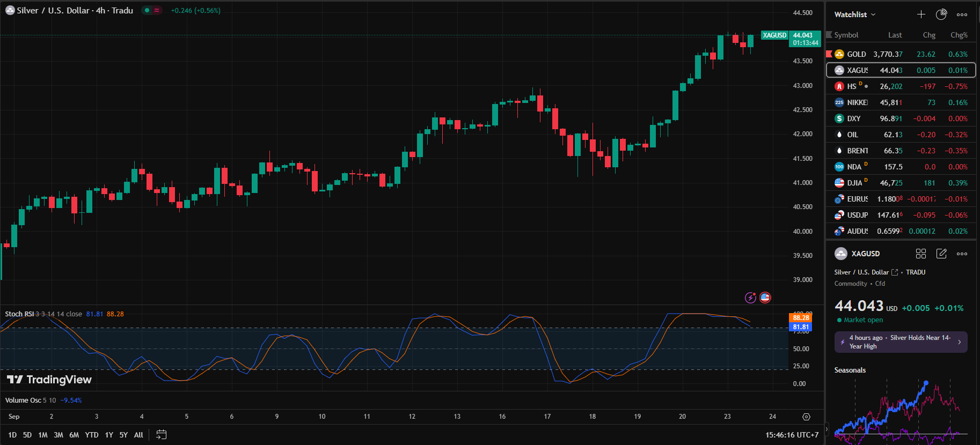Click the US flag economic event icon
Screen dimensions: 980x445
pyautogui.click(x=765, y=298)
